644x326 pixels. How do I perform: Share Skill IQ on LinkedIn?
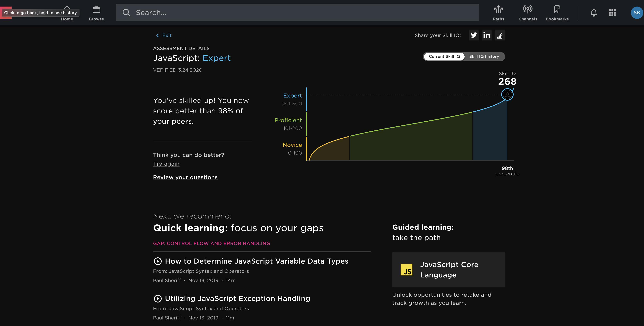click(x=487, y=35)
